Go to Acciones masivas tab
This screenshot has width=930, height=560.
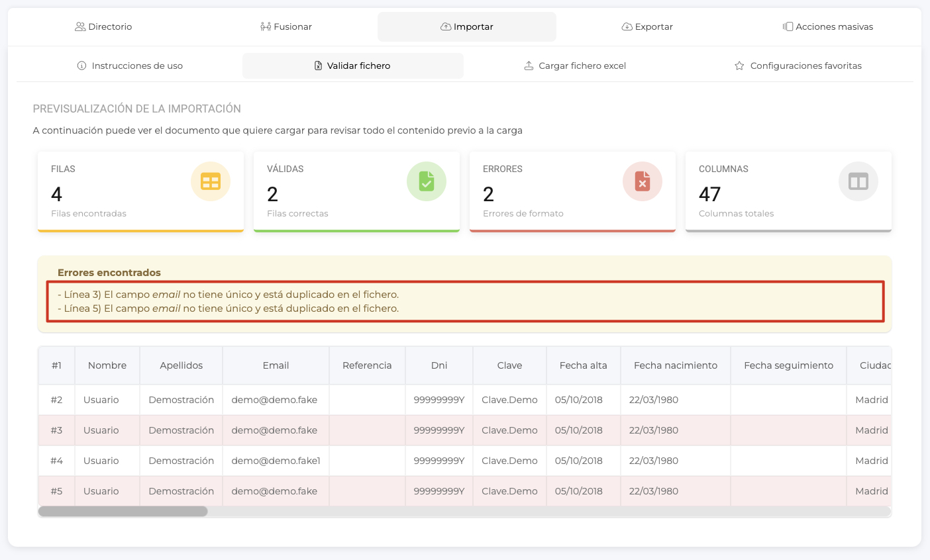click(827, 26)
